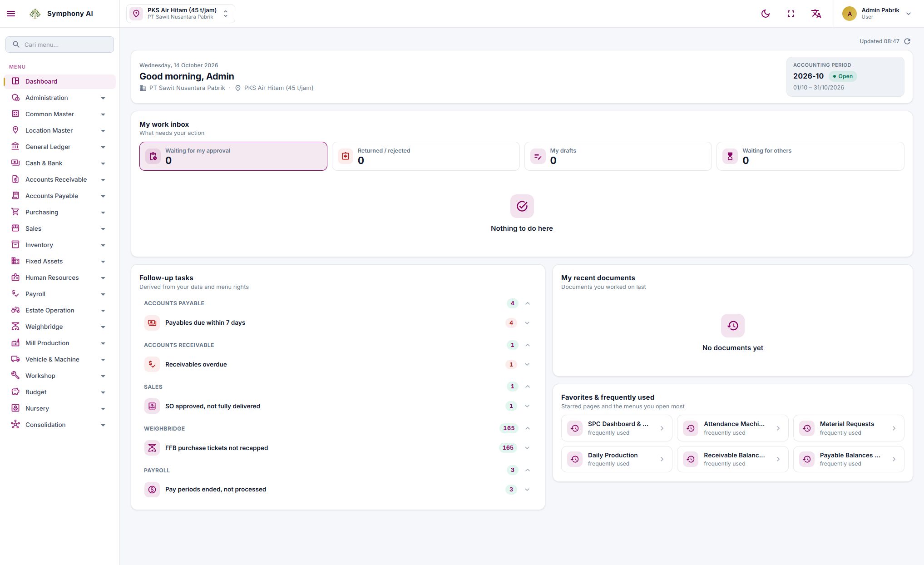
Task: Open the Material Requests favorite
Action: [849, 428]
